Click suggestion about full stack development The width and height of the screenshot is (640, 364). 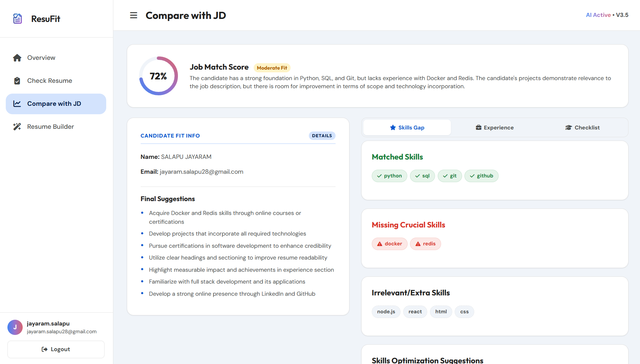click(x=227, y=282)
